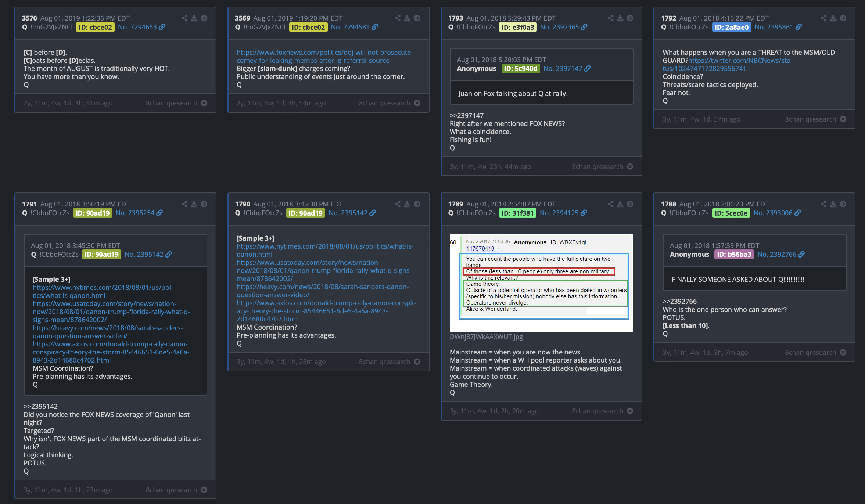Open post 3570 via arrow icon
The width and height of the screenshot is (865, 504).
(204, 18)
